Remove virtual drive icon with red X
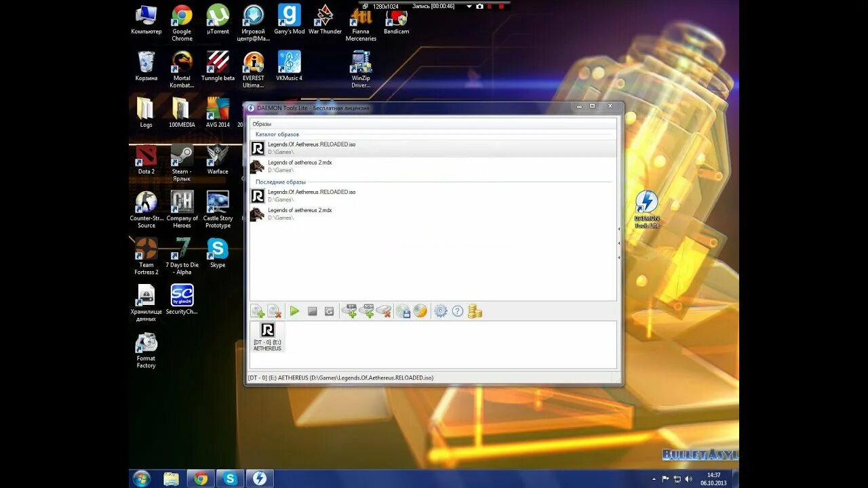Screen dimensions: 868x488 [384, 311]
